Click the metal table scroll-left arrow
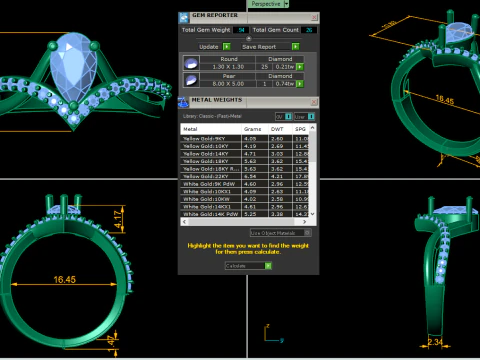The height and width of the screenshot is (360, 480). (184, 222)
